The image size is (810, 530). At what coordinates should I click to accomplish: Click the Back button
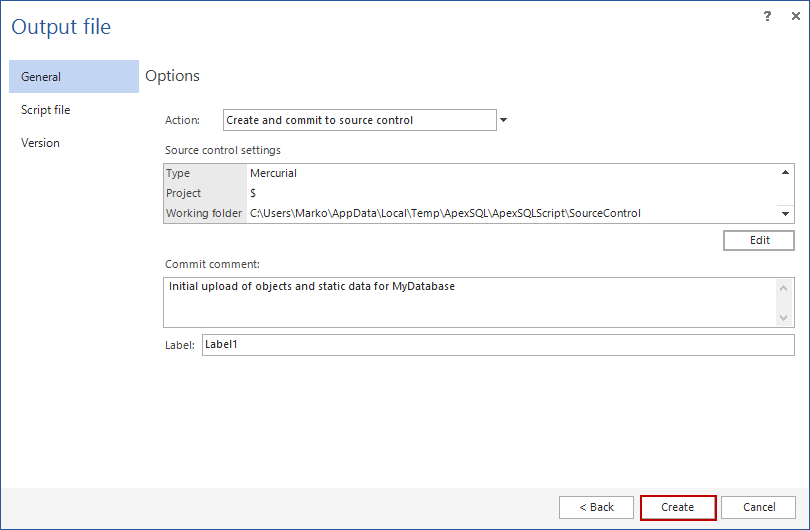(596, 507)
